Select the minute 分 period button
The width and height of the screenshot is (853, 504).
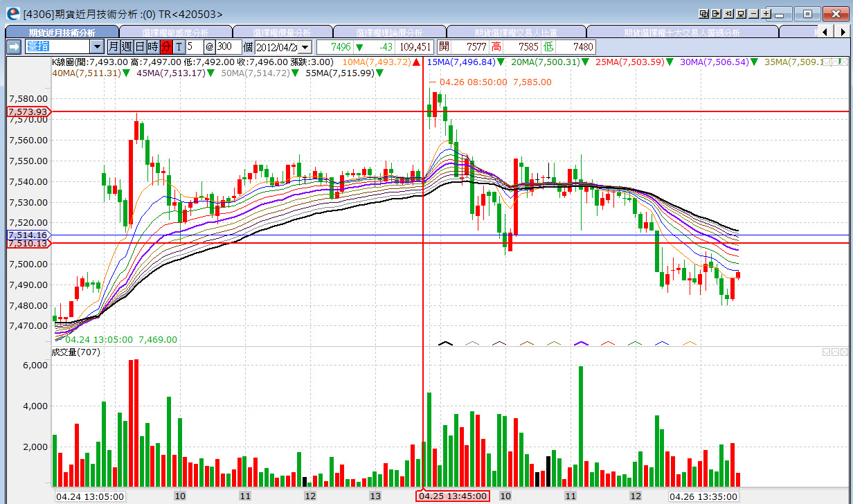pyautogui.click(x=166, y=46)
